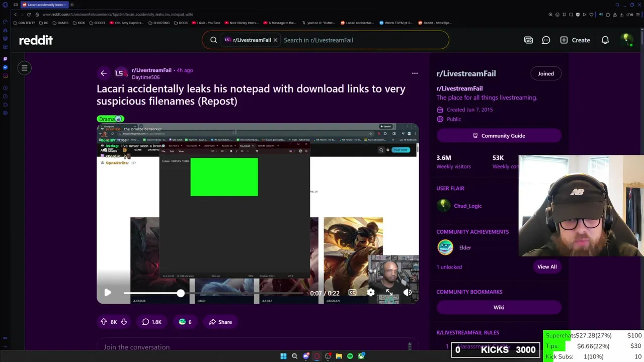
Task: Open Windows Start menu
Action: click(x=283, y=356)
